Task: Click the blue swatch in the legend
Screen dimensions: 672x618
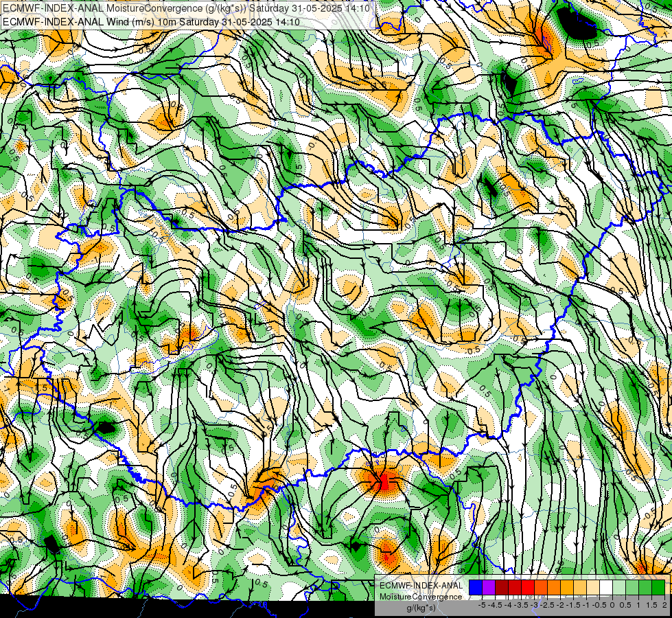Action: [x=476, y=587]
